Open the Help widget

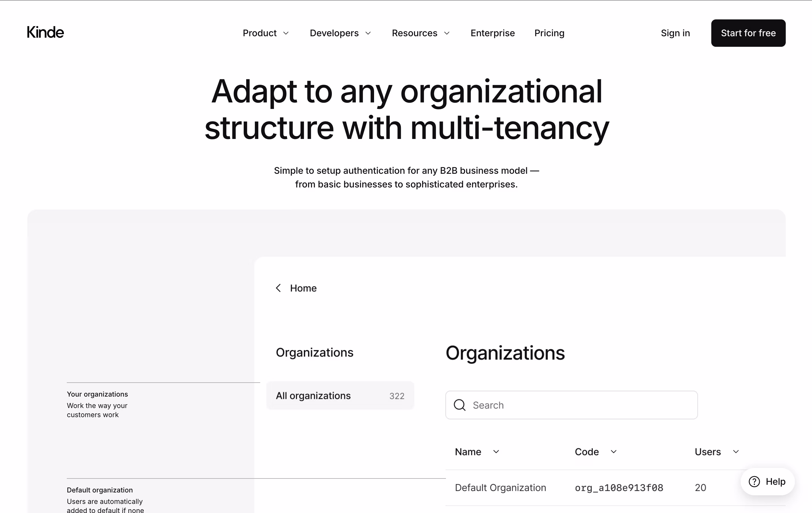coord(767,482)
